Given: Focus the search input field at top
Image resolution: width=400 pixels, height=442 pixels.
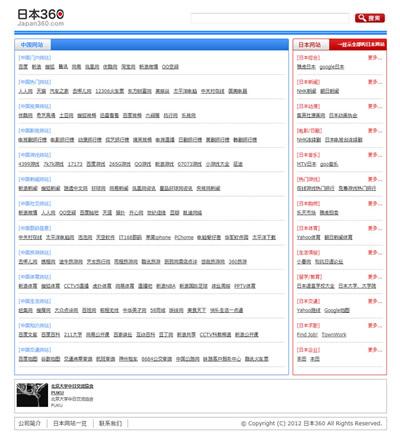Looking at the screenshot, I should coord(271,18).
